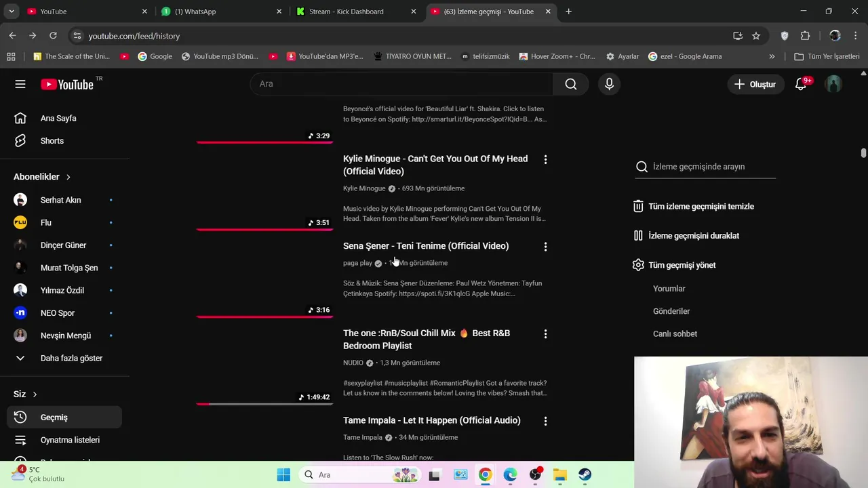Image resolution: width=868 pixels, height=488 pixels.
Task: Open Sena Şener - Teni Tenime video title
Action: pyautogui.click(x=426, y=246)
